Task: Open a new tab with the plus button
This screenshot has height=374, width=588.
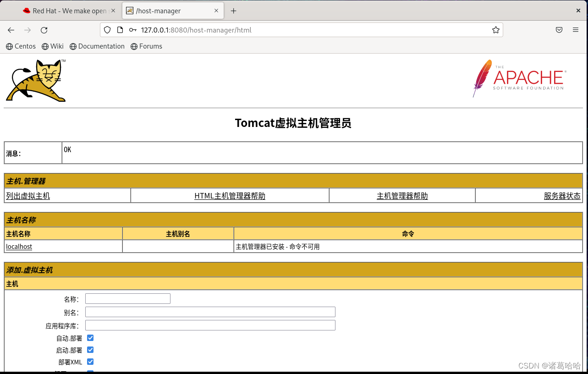Action: [x=233, y=11]
